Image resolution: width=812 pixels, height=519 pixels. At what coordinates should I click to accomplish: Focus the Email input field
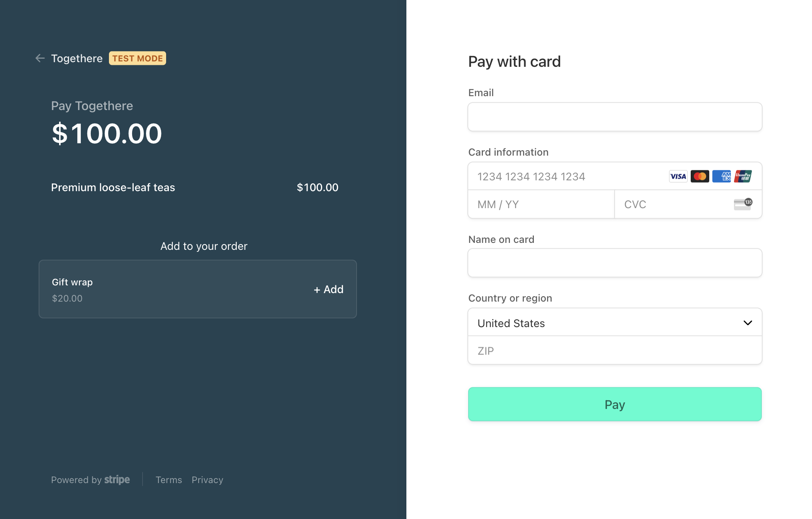click(x=615, y=117)
